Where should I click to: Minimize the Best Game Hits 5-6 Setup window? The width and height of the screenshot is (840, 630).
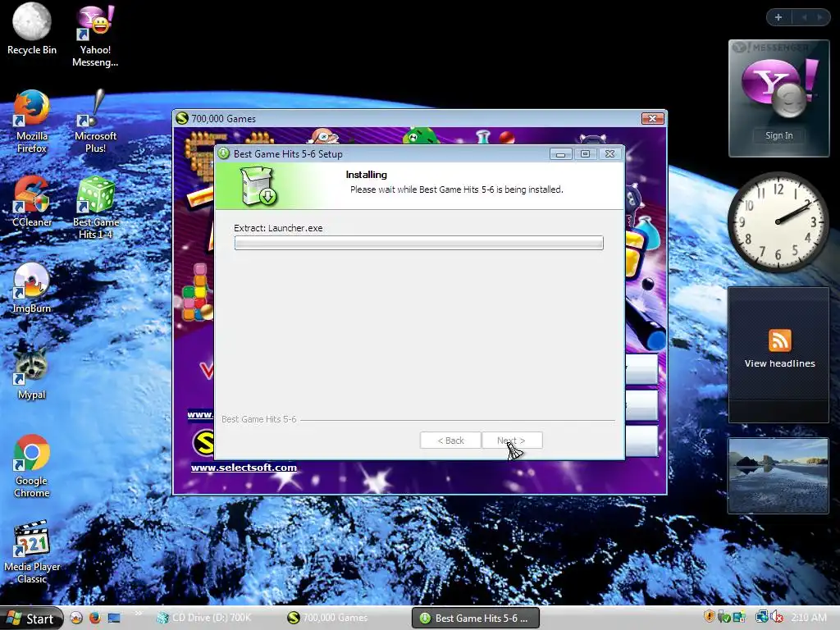click(x=561, y=153)
